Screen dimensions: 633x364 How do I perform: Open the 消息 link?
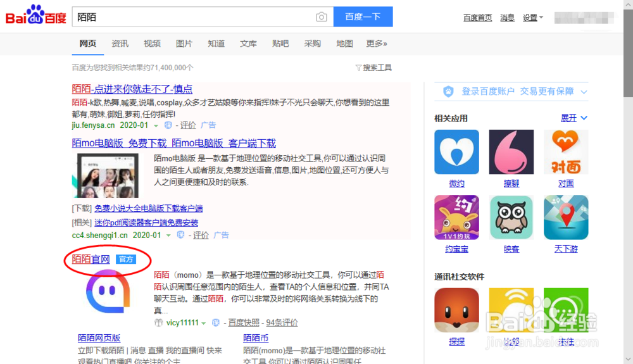[x=507, y=17]
